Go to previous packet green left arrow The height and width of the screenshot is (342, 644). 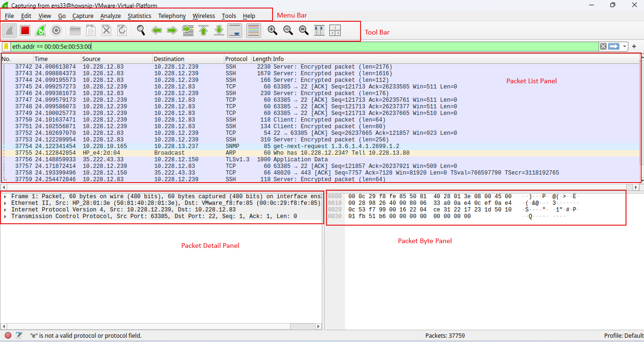pyautogui.click(x=157, y=31)
